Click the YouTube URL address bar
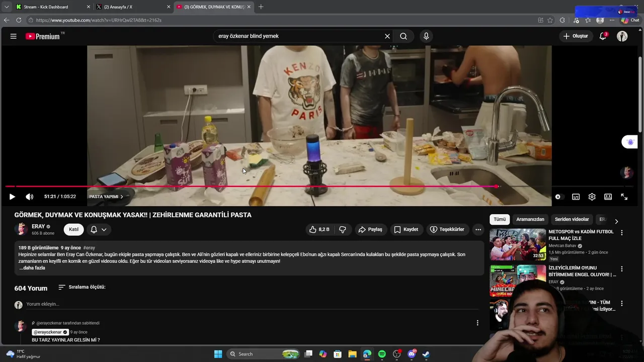644x362 pixels. pos(282,20)
